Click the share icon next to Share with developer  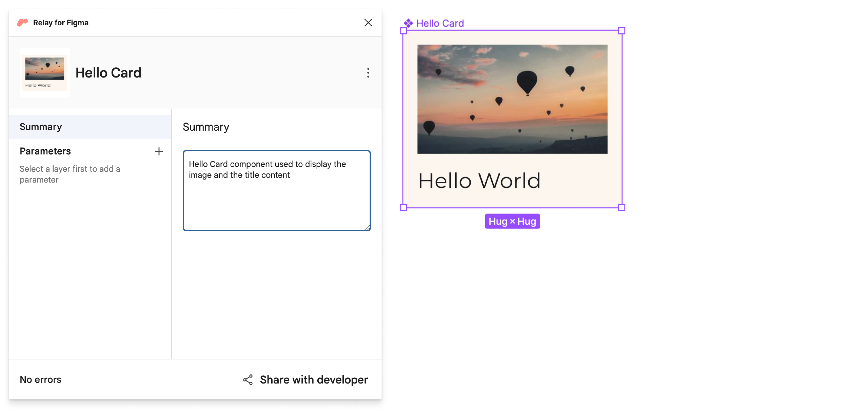coord(248,380)
